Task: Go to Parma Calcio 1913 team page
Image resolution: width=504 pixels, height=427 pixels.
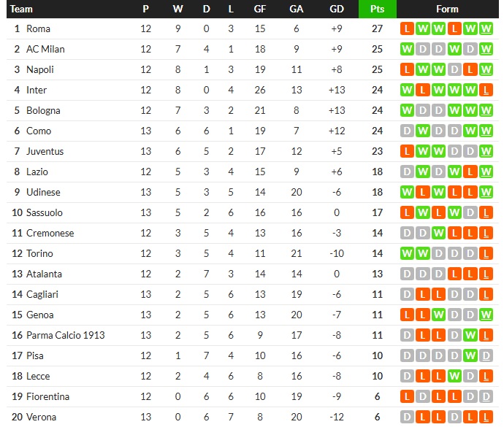Action: pyautogui.click(x=65, y=335)
